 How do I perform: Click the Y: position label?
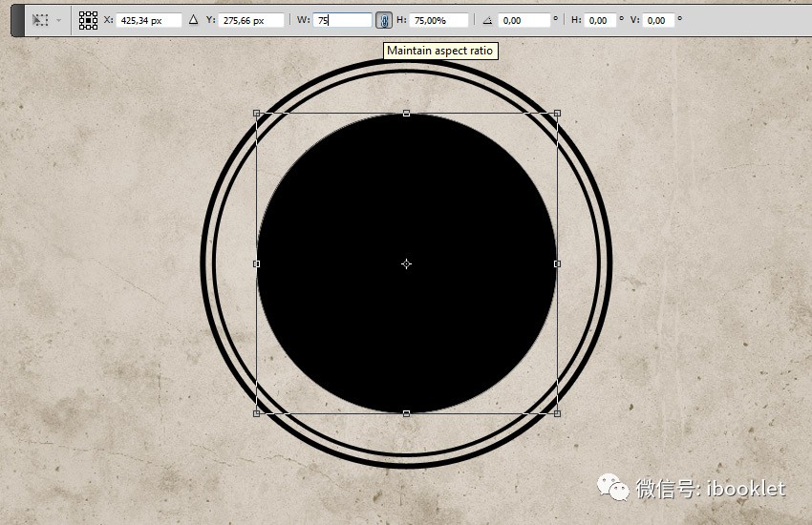point(211,20)
